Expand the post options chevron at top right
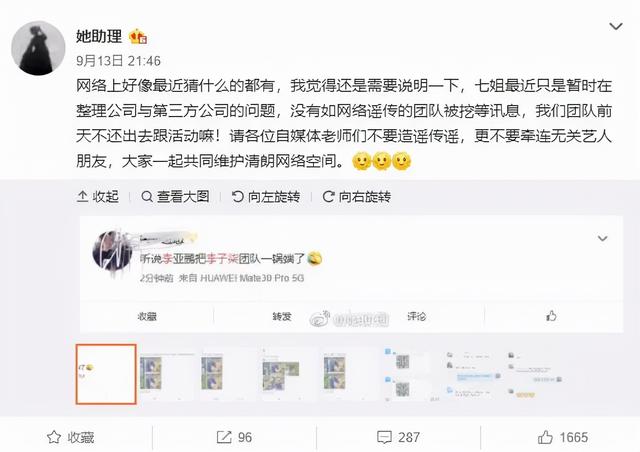This screenshot has height=452, width=640. pos(616,27)
